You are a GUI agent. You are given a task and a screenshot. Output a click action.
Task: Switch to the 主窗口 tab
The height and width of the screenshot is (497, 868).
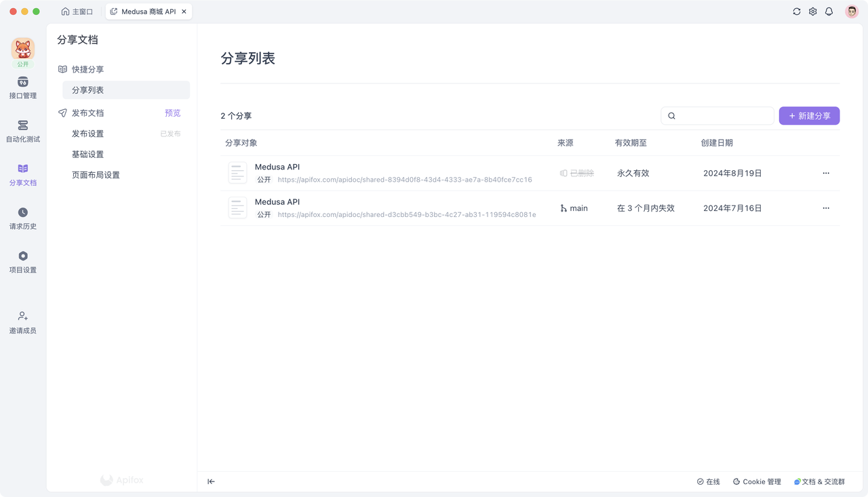point(77,12)
